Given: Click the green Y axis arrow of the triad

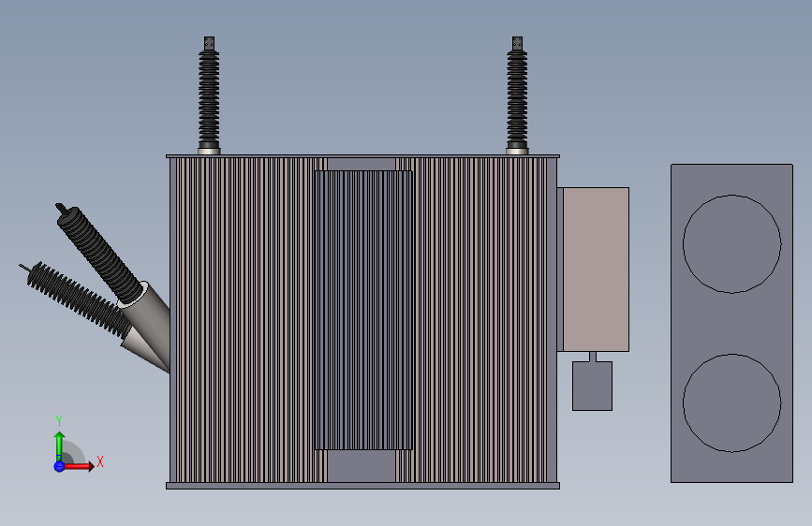Looking at the screenshot, I should pos(60,446).
